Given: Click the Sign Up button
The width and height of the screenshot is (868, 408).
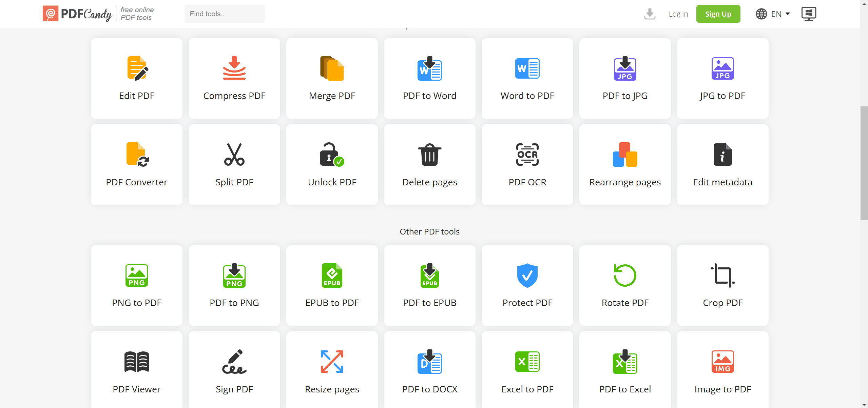Looking at the screenshot, I should click(718, 13).
